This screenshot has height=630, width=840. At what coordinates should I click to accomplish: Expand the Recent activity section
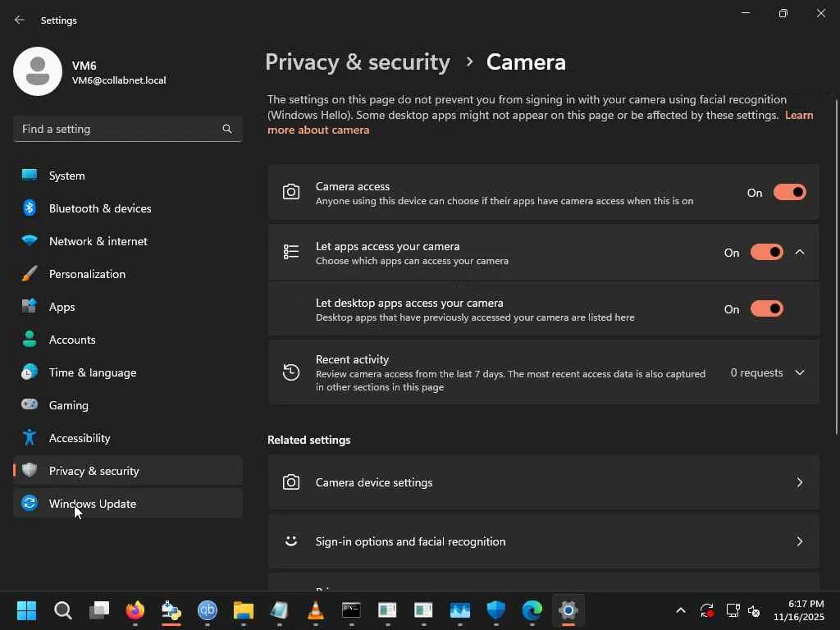[800, 373]
